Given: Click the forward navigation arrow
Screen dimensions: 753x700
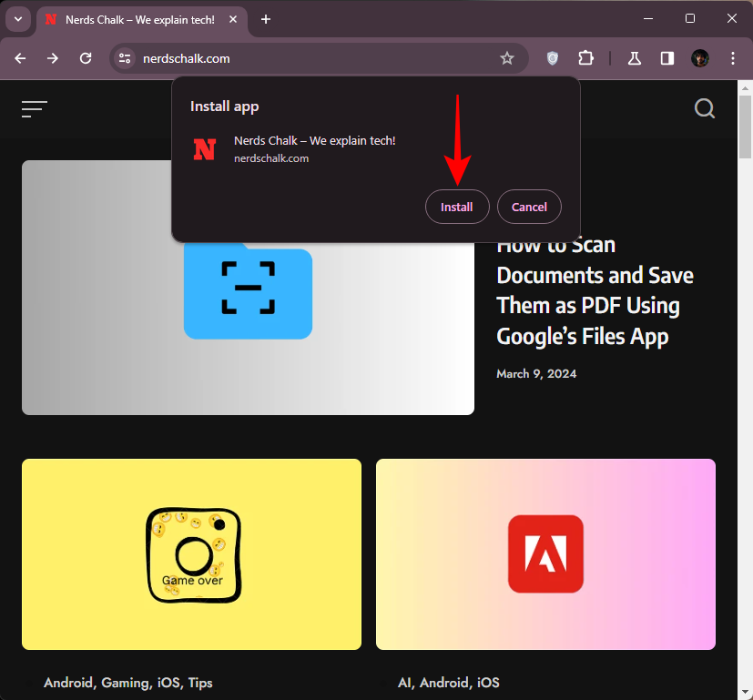Looking at the screenshot, I should point(53,58).
